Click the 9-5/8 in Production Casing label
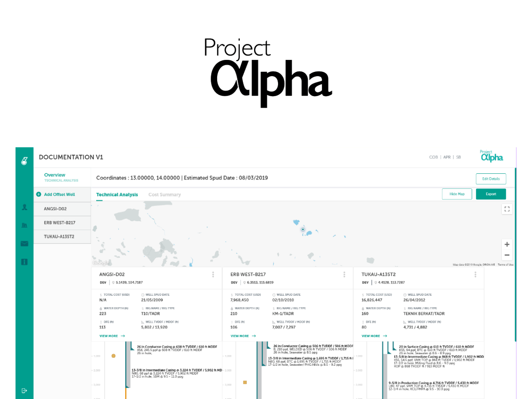The height and width of the screenshot is (399, 532). 434,383
